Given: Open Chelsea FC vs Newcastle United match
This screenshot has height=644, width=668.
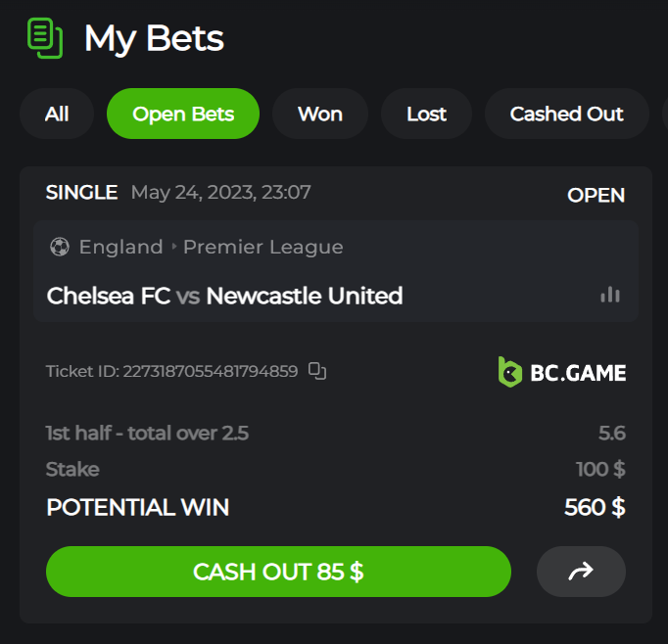Looking at the screenshot, I should coord(224,296).
